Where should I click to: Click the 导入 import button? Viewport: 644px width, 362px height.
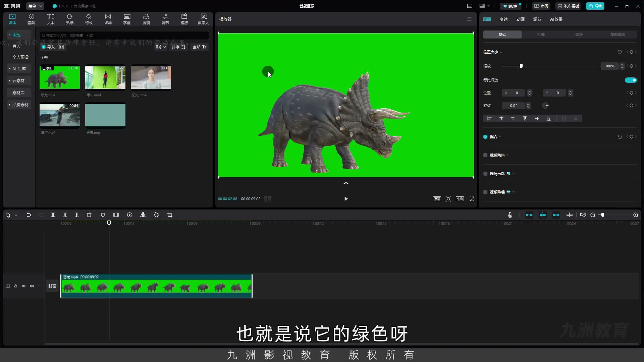click(48, 47)
